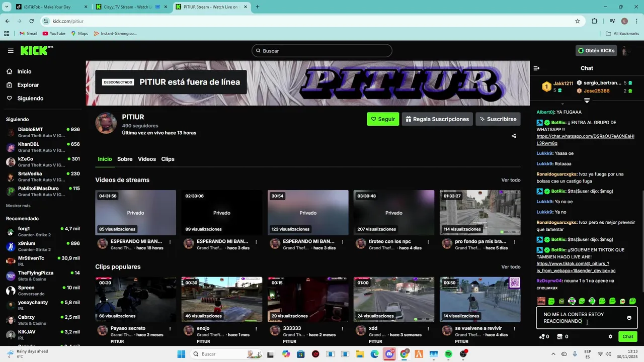The image size is (644, 362).
Task: Open Discord from the taskbar
Action: click(389, 354)
